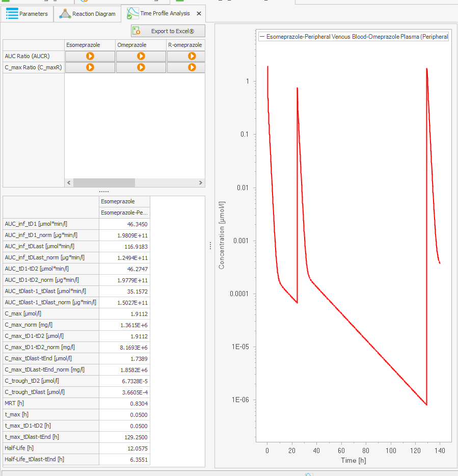Screen dimensions: 458x476
Task: Select the C_trough_tD2 row label
Action: click(50, 381)
